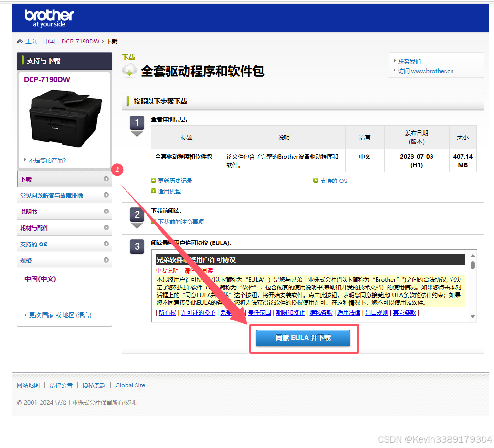Open 耗材与配件 sidebar item

[x=64, y=228]
